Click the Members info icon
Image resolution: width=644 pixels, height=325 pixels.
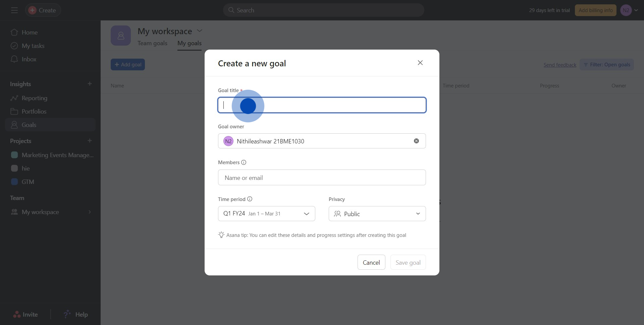tap(244, 162)
